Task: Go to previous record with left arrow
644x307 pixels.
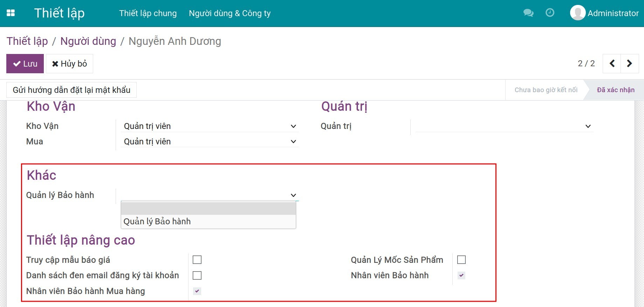Action: 612,63
